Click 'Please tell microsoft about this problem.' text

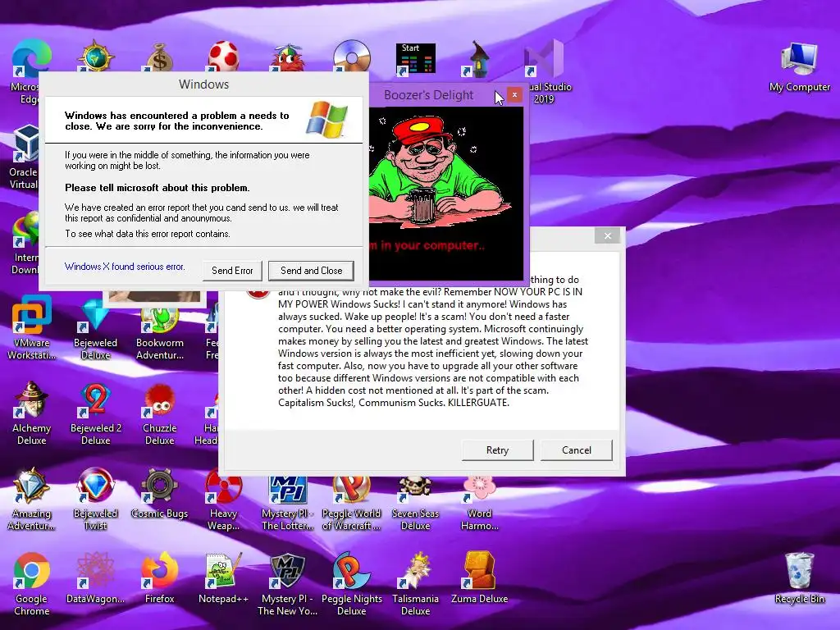pos(157,188)
